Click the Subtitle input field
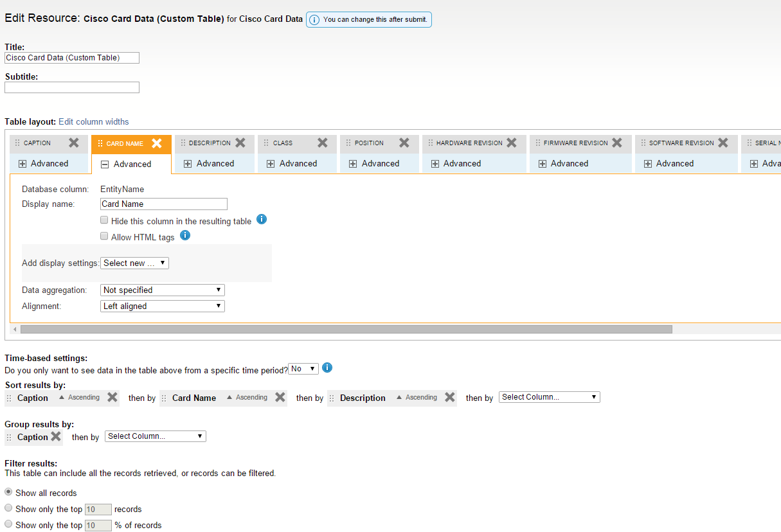 pyautogui.click(x=72, y=87)
